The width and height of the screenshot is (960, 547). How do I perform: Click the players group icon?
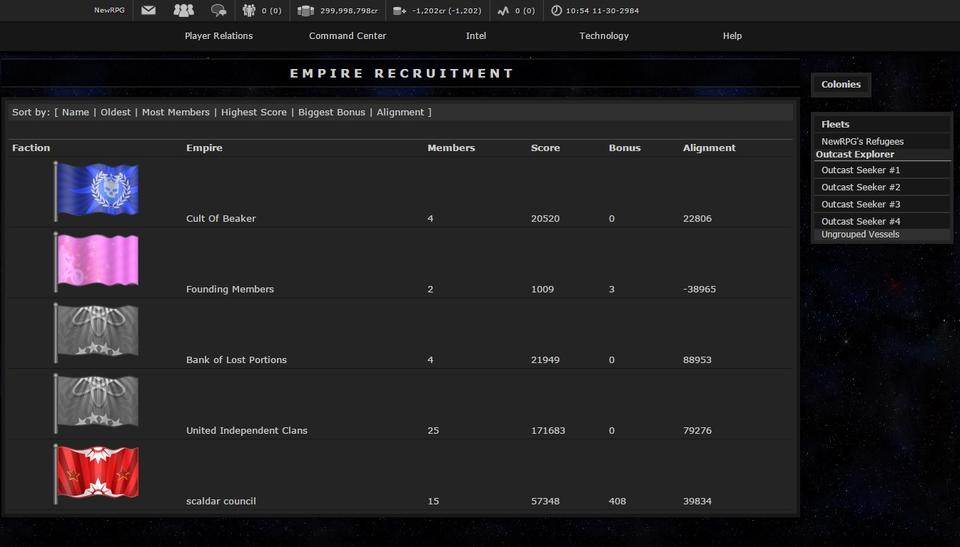point(183,11)
